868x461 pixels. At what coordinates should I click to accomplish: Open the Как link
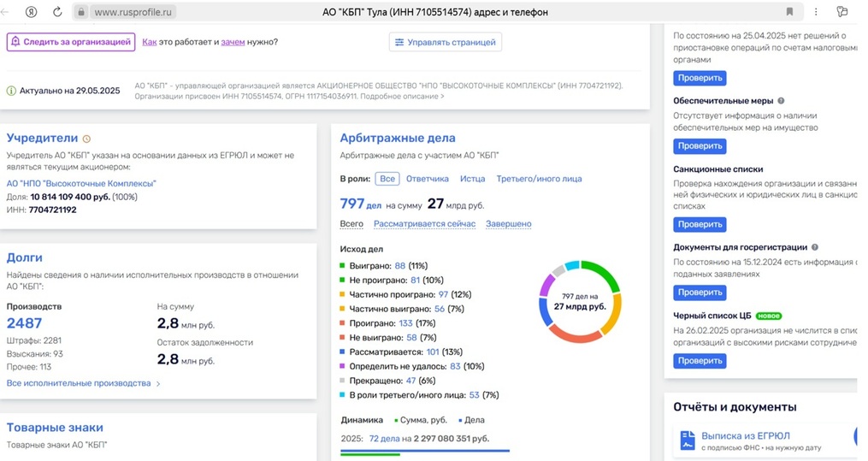point(150,42)
